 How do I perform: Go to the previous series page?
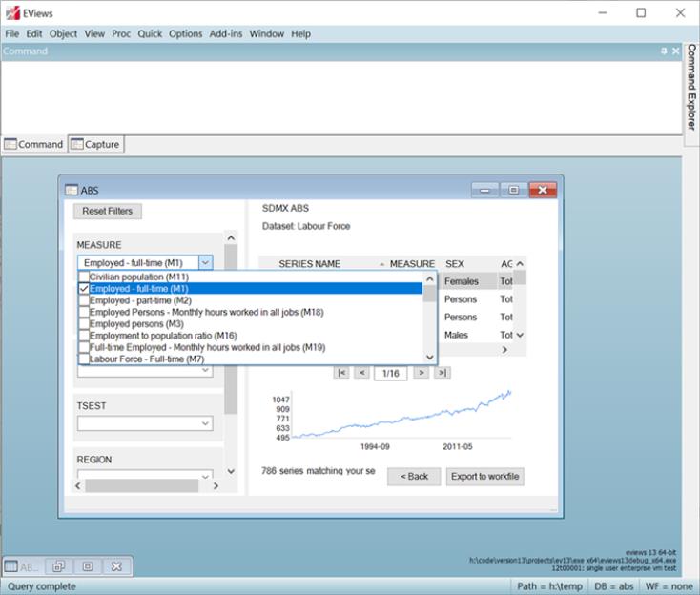(x=361, y=373)
